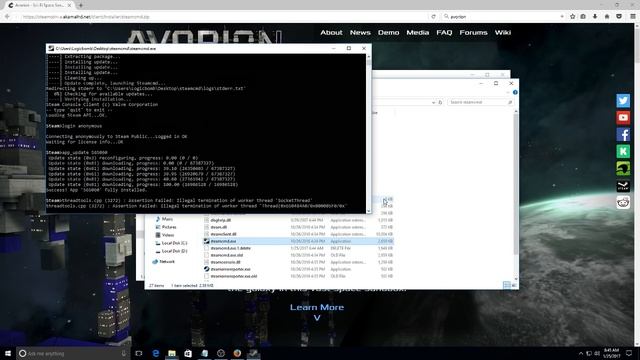This screenshot has height=360, width=640.
Task: Open the FAQ page
Action: [444, 33]
